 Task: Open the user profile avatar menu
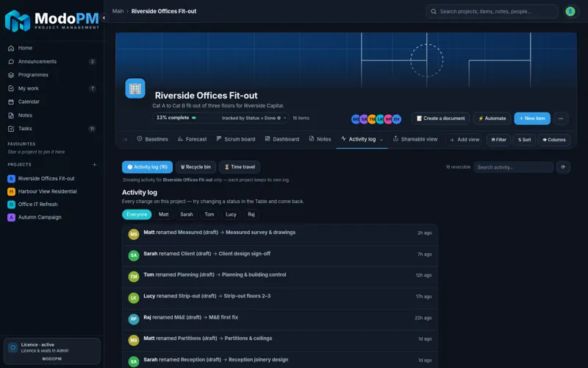tap(570, 11)
